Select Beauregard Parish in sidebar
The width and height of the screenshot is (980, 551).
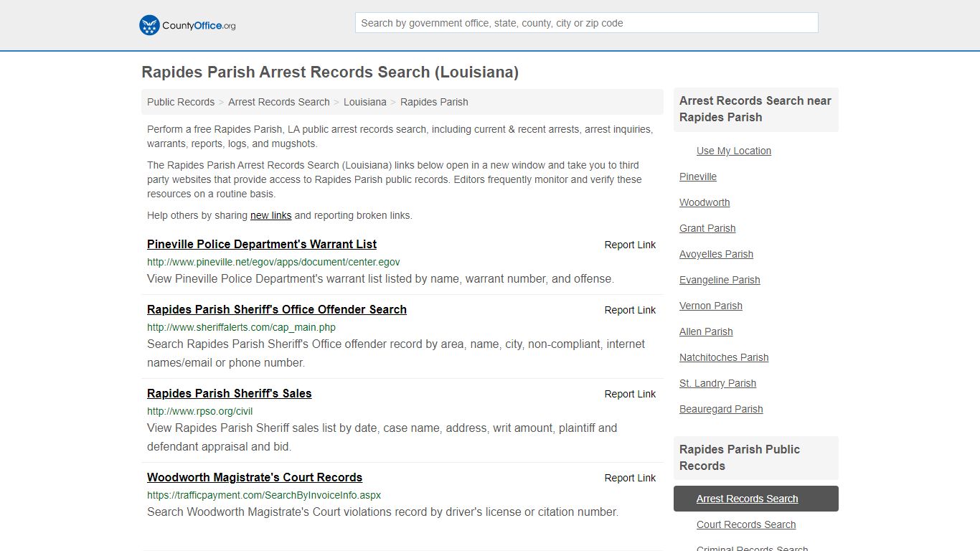coord(721,409)
